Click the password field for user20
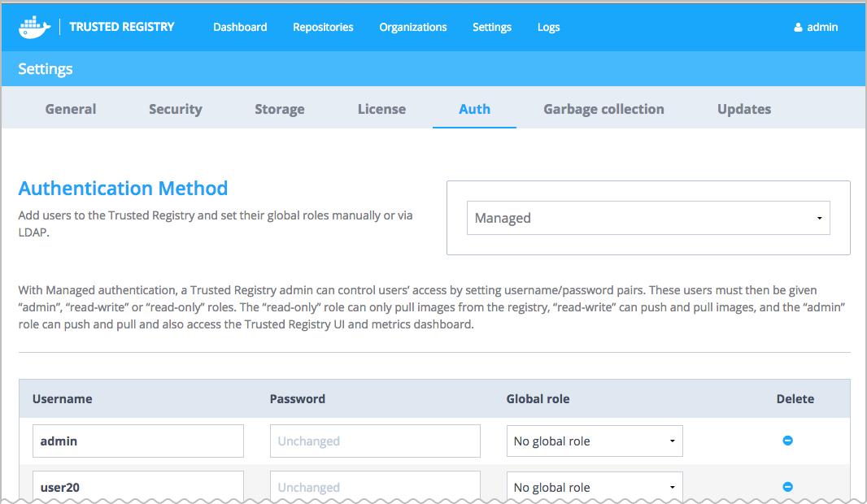 pyautogui.click(x=374, y=486)
